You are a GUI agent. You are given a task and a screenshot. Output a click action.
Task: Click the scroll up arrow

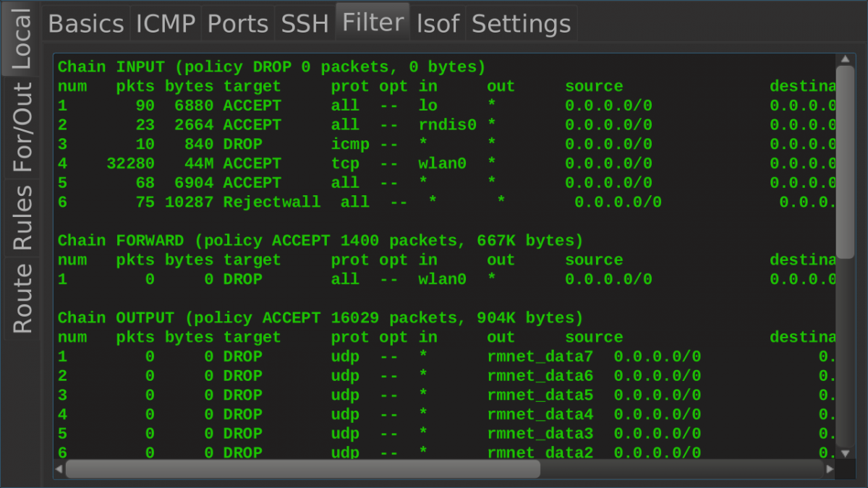[x=844, y=59]
